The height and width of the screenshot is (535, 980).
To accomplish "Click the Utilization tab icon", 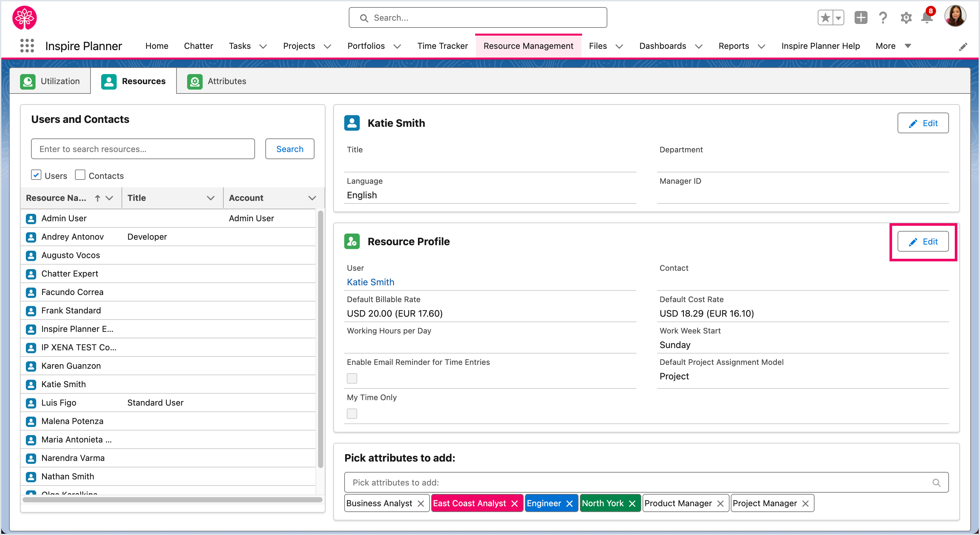I will tap(28, 82).
